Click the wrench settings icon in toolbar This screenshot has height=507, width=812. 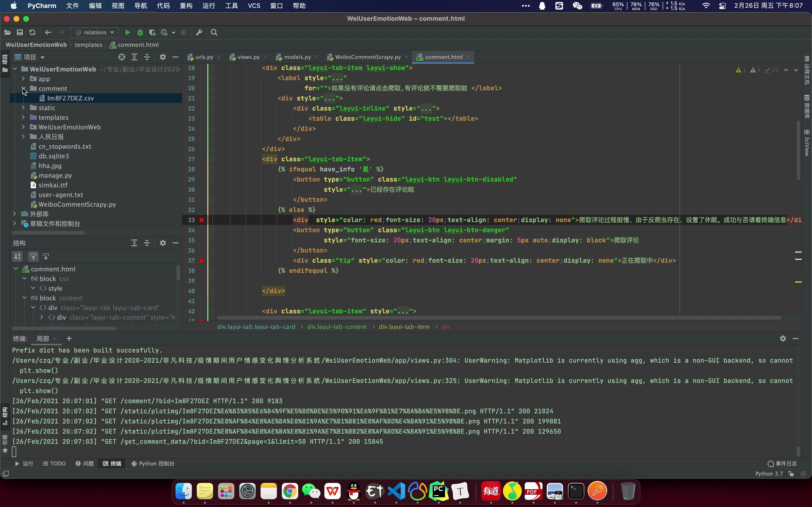199,33
